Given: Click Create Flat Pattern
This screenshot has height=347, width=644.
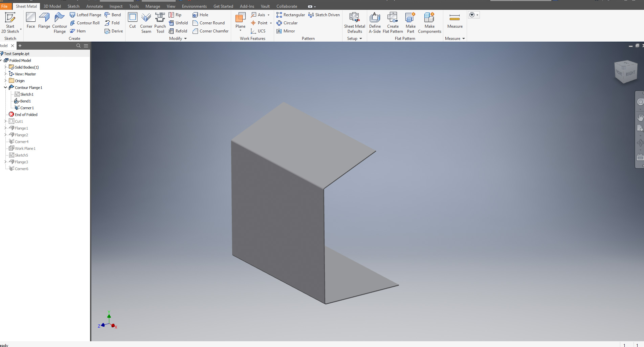Looking at the screenshot, I should pos(393,23).
